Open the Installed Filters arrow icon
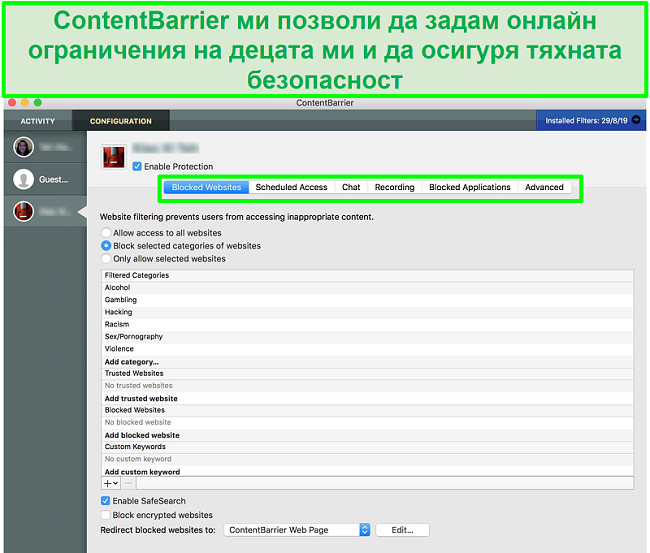This screenshot has height=553, width=650. (635, 120)
